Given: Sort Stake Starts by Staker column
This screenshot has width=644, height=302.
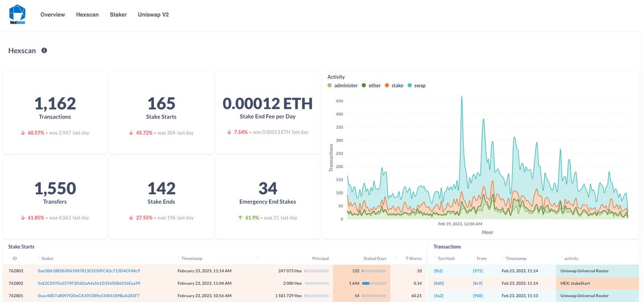Looking at the screenshot, I should 47,259.
